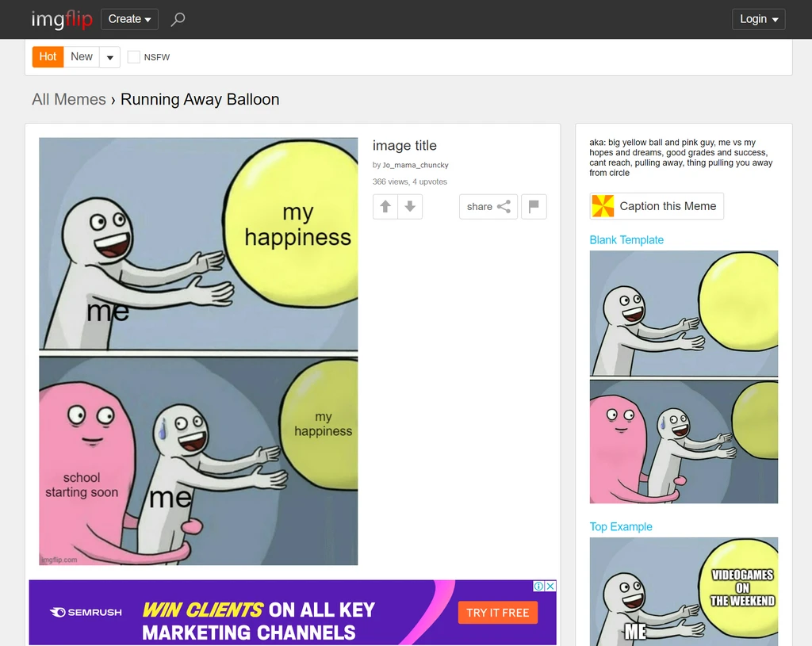This screenshot has height=646, width=812.
Task: Expand the sort options arrow beside New
Action: click(x=110, y=57)
